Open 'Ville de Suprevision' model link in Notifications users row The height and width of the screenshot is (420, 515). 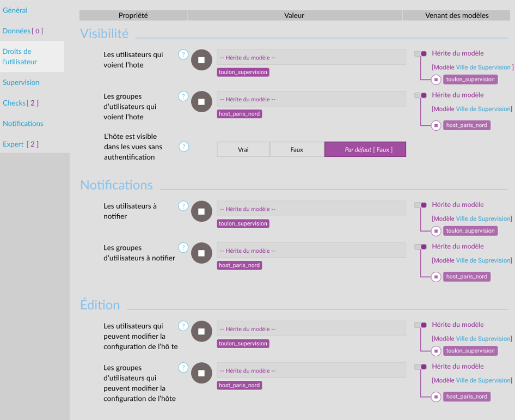click(x=483, y=218)
